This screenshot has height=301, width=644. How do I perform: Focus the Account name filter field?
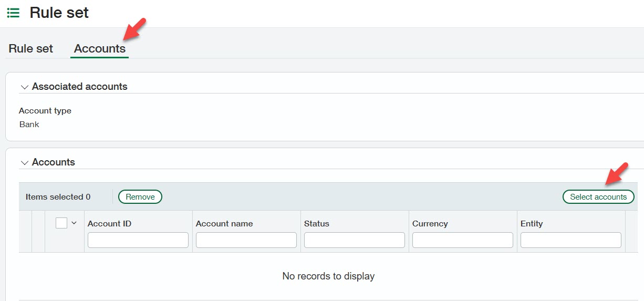coord(246,240)
